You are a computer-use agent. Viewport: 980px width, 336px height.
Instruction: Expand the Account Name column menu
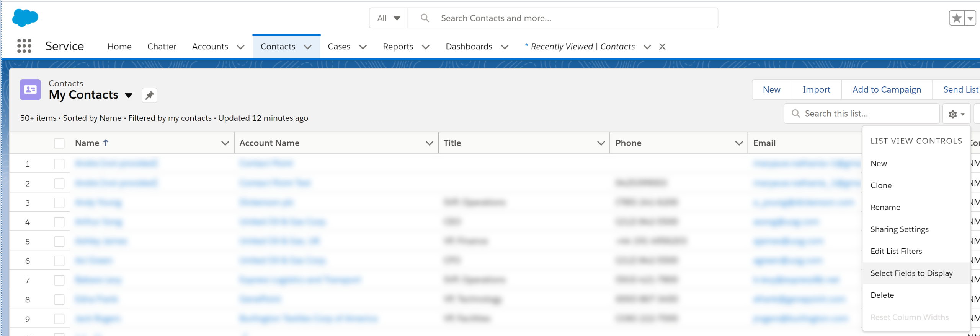click(429, 143)
